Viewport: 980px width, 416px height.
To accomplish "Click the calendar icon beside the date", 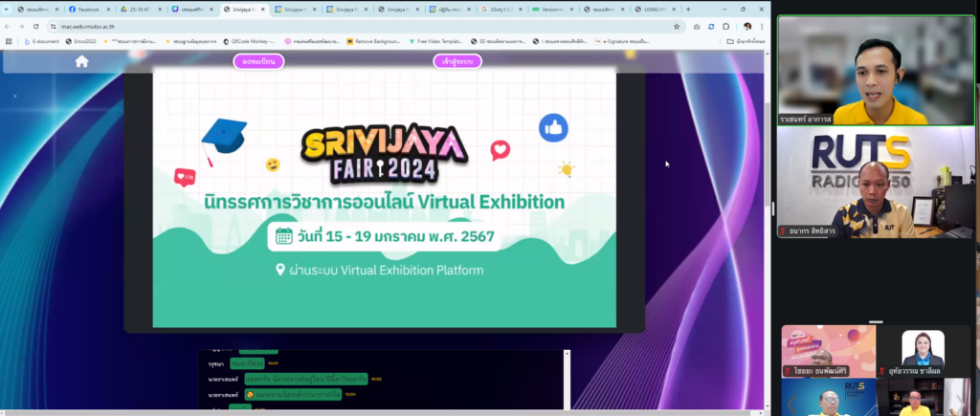I will point(283,236).
